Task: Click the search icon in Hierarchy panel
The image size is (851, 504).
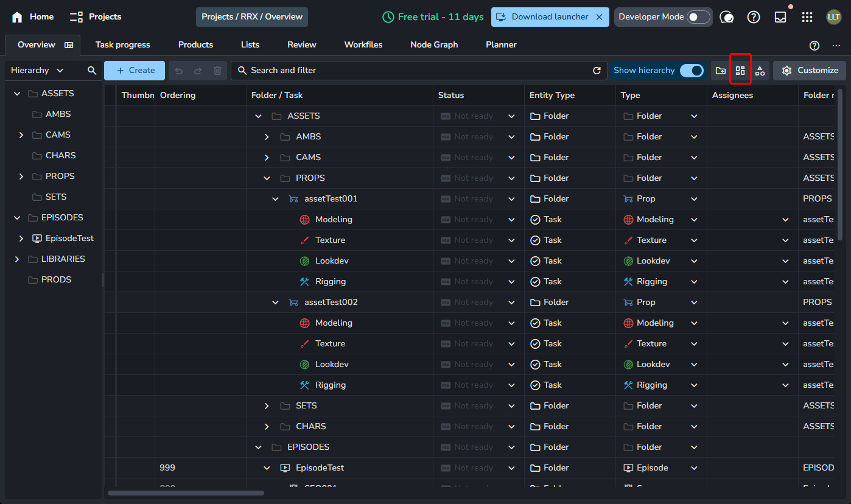Action: [x=92, y=71]
